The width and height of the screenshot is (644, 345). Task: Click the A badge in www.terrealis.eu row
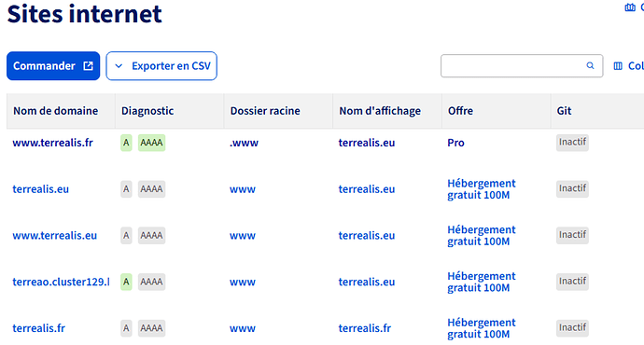(126, 236)
